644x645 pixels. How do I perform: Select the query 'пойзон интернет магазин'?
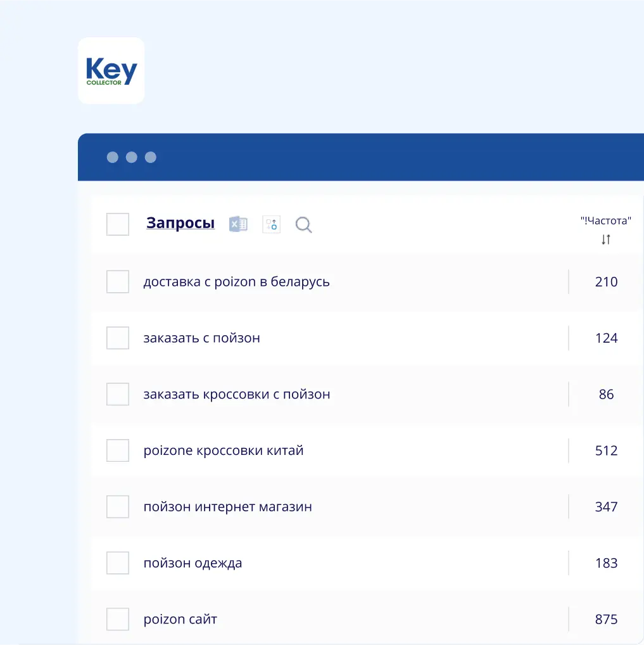coord(227,506)
